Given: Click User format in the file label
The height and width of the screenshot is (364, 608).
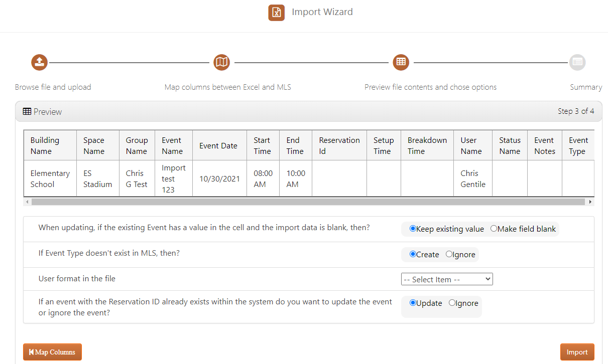Looking at the screenshot, I should pyautogui.click(x=77, y=279).
